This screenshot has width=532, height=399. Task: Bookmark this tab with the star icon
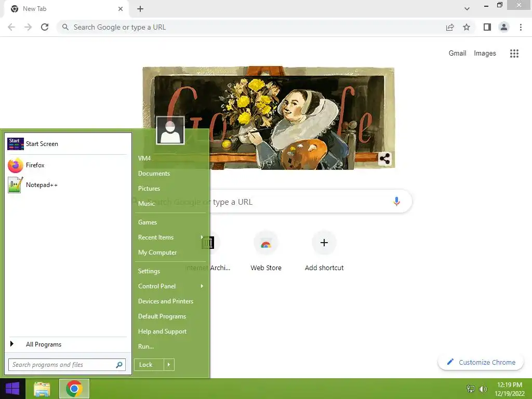(x=467, y=27)
